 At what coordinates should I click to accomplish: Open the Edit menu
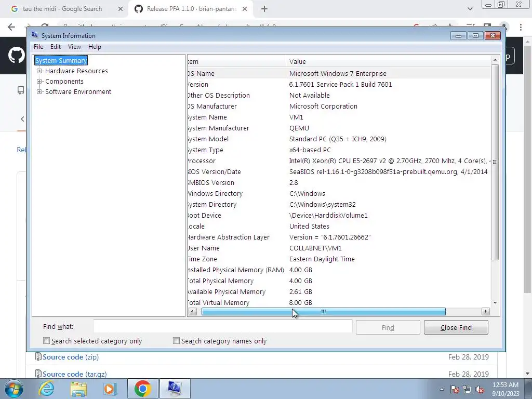point(55,47)
